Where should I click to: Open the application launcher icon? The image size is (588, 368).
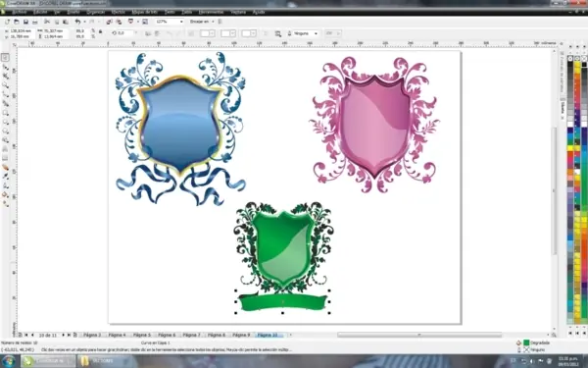pyautogui.click(x=130, y=22)
